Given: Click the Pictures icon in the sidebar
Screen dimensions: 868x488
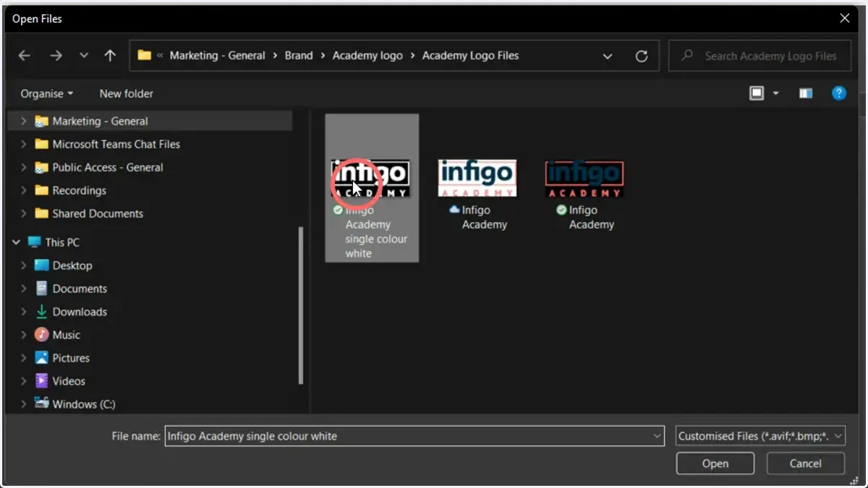Looking at the screenshot, I should 42,358.
